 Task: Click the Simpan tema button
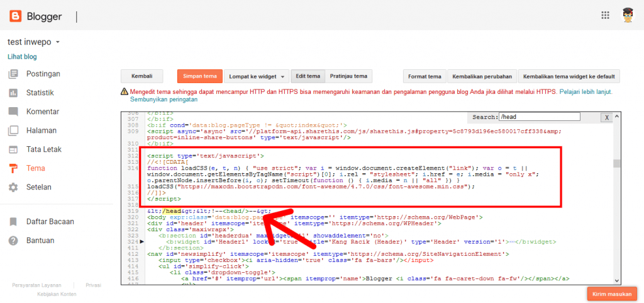(200, 76)
